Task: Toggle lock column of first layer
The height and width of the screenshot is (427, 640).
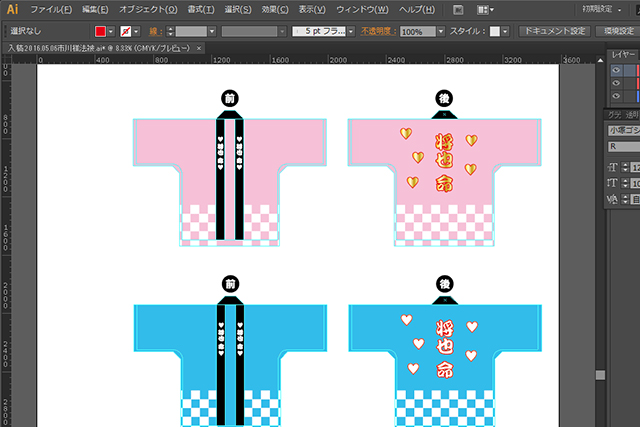Action: 629,70
